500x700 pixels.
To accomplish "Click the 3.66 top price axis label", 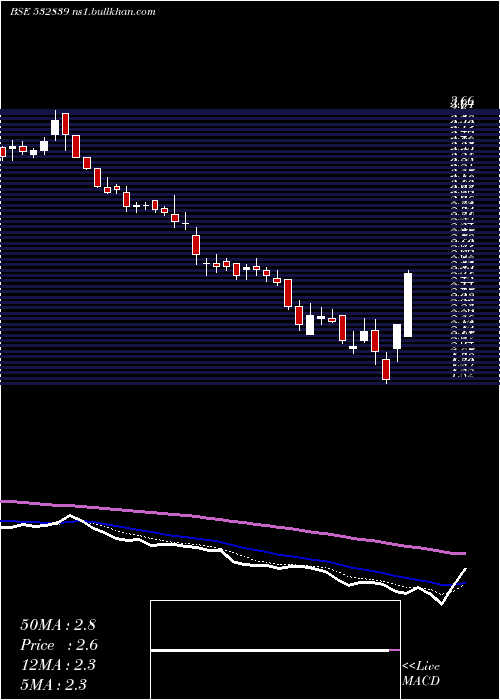I will coord(462,100).
